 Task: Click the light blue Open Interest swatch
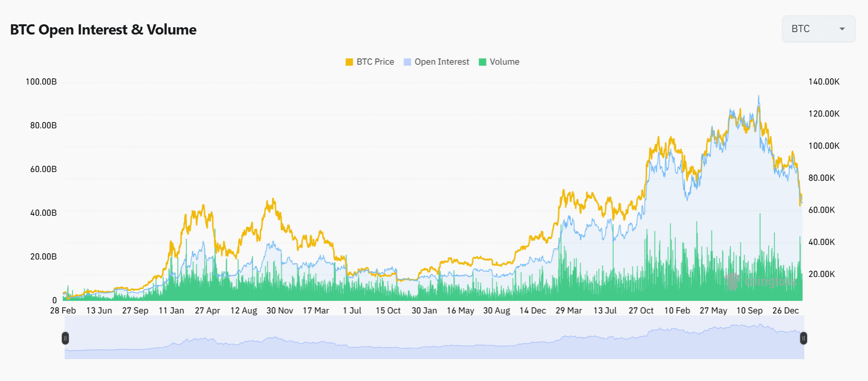tap(407, 62)
